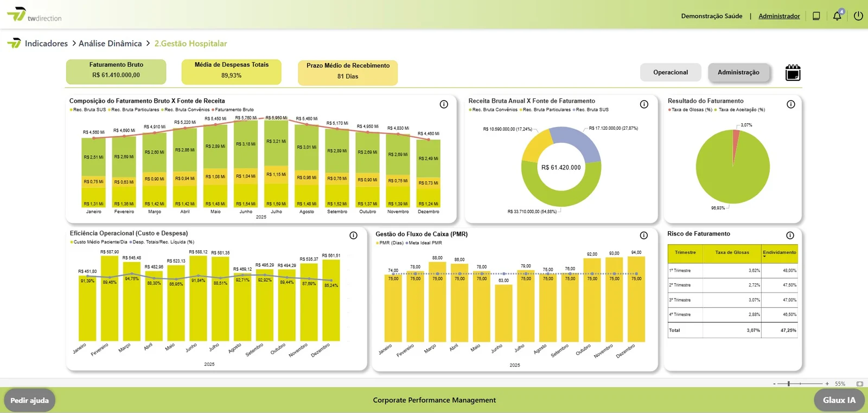
Task: Click the Média de Despesas Totais card
Action: (231, 72)
